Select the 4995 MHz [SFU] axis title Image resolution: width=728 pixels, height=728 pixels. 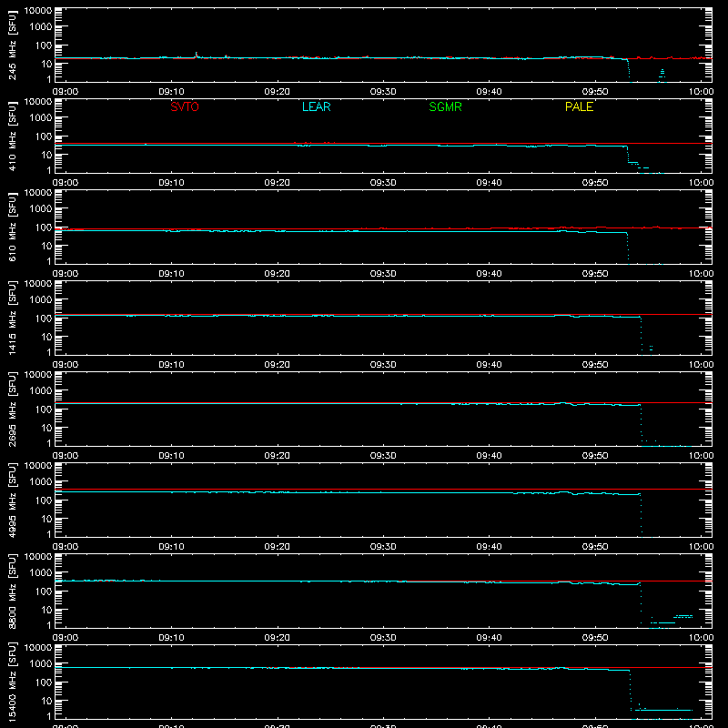[12, 500]
